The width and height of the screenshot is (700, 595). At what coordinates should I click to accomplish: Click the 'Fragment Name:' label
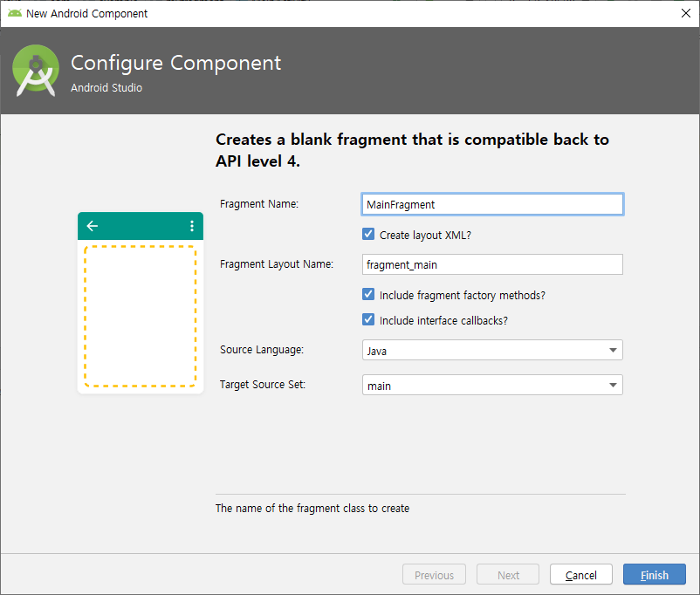pos(259,204)
